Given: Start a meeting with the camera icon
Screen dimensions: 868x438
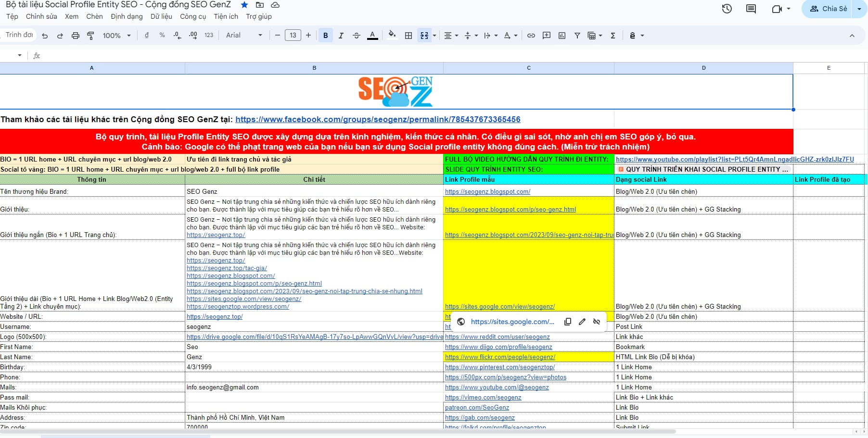Looking at the screenshot, I should click(777, 9).
